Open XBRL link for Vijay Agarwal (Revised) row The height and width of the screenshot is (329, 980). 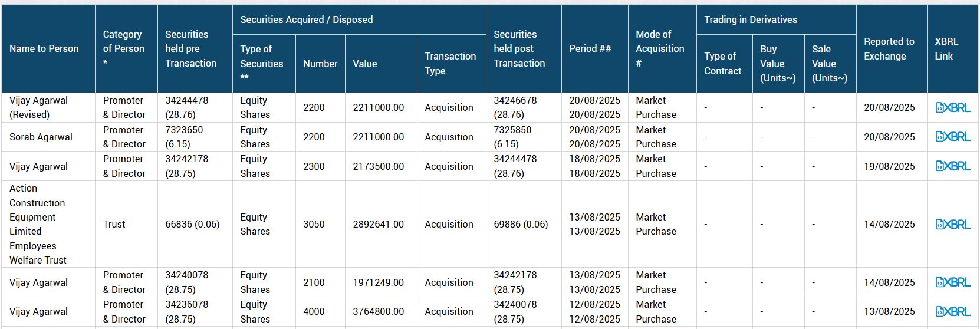(953, 107)
